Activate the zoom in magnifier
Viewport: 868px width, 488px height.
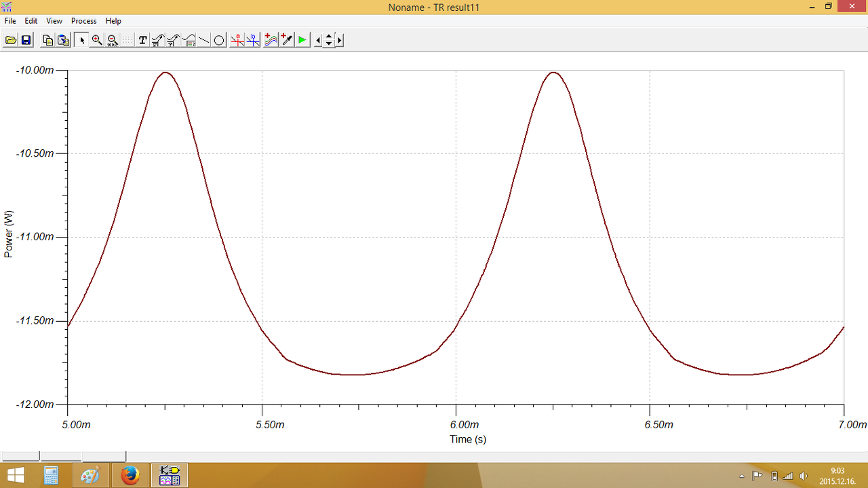tap(97, 40)
